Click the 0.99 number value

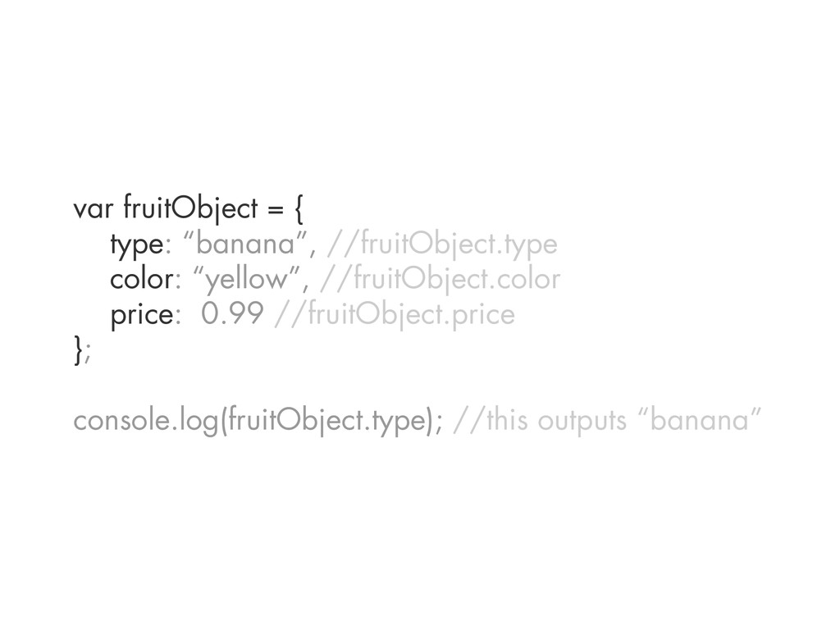coord(232,313)
